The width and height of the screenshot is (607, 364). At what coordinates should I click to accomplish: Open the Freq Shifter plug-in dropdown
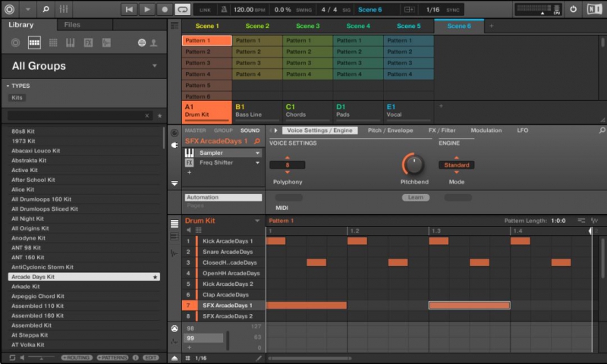[257, 163]
